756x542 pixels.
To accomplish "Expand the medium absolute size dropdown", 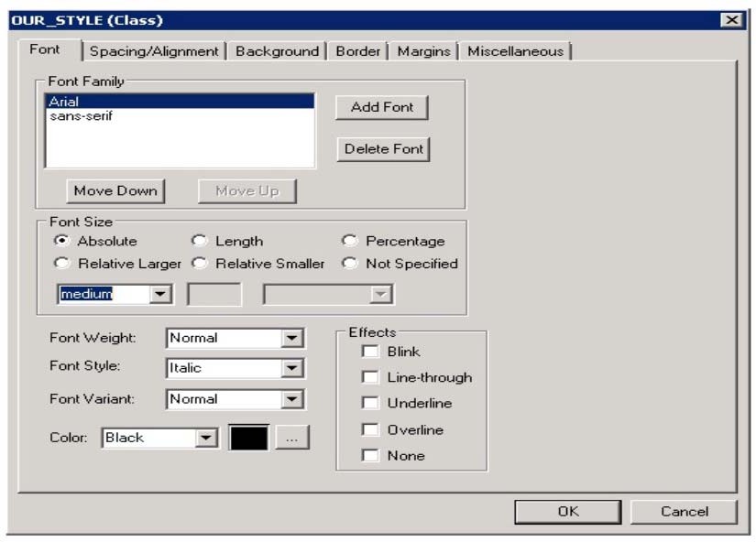I will pos(160,295).
